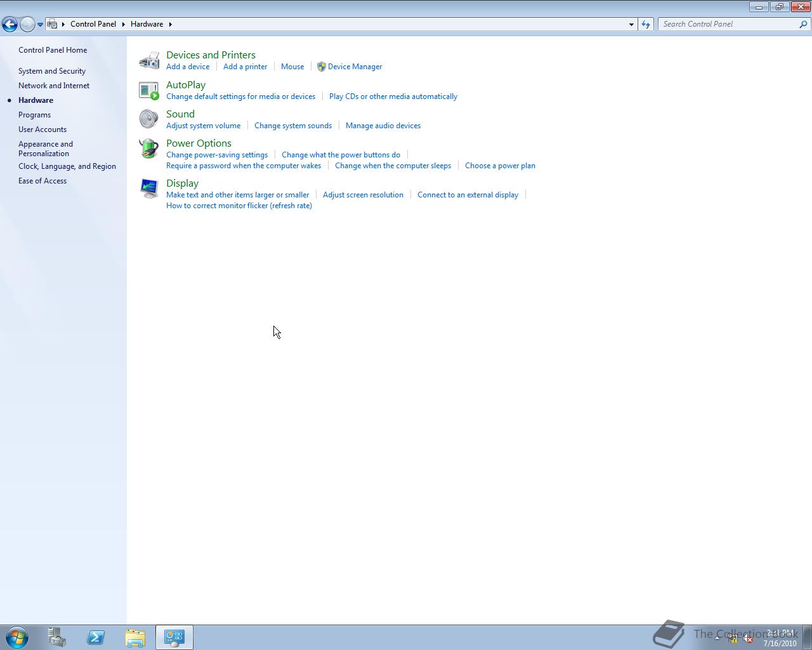The height and width of the screenshot is (650, 812).
Task: Click the search magnifier icon
Action: (x=803, y=24)
